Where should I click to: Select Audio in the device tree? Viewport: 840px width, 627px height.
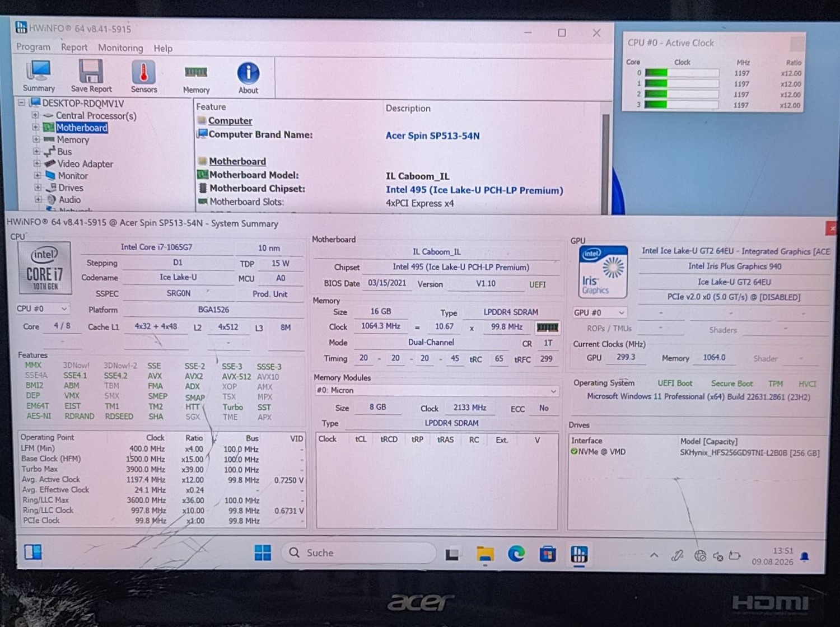pos(69,200)
